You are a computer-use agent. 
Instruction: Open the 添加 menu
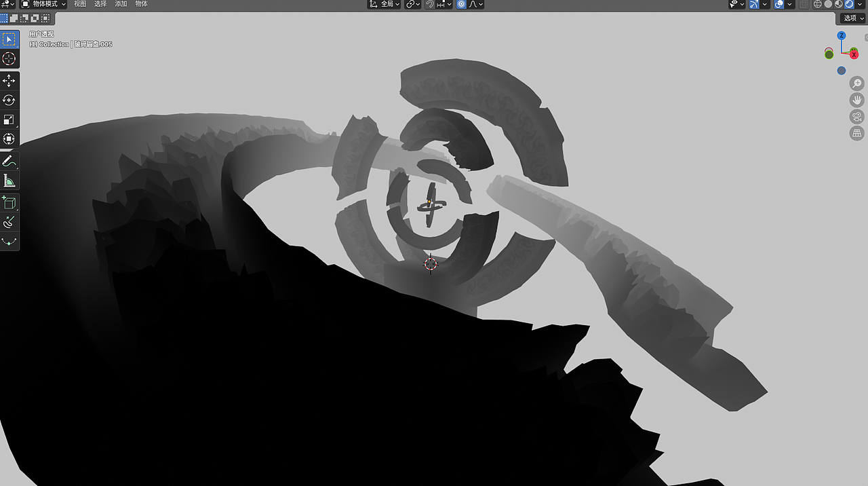coord(121,4)
